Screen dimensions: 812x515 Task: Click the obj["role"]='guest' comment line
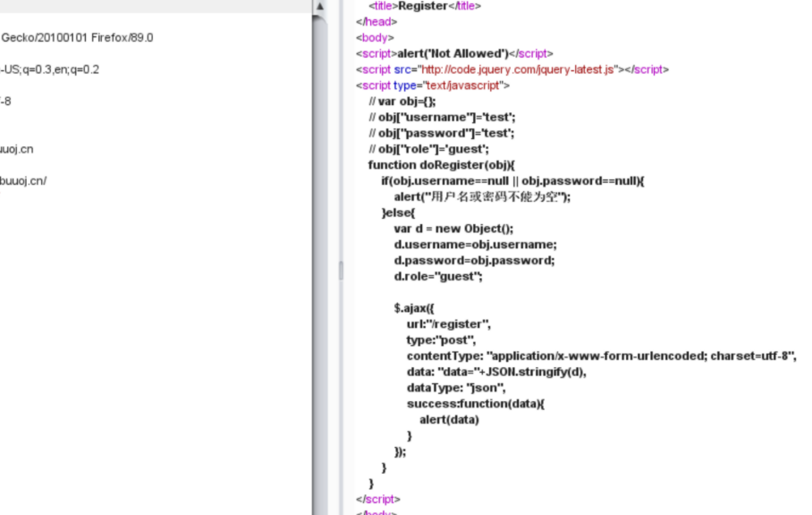[x=429, y=149]
